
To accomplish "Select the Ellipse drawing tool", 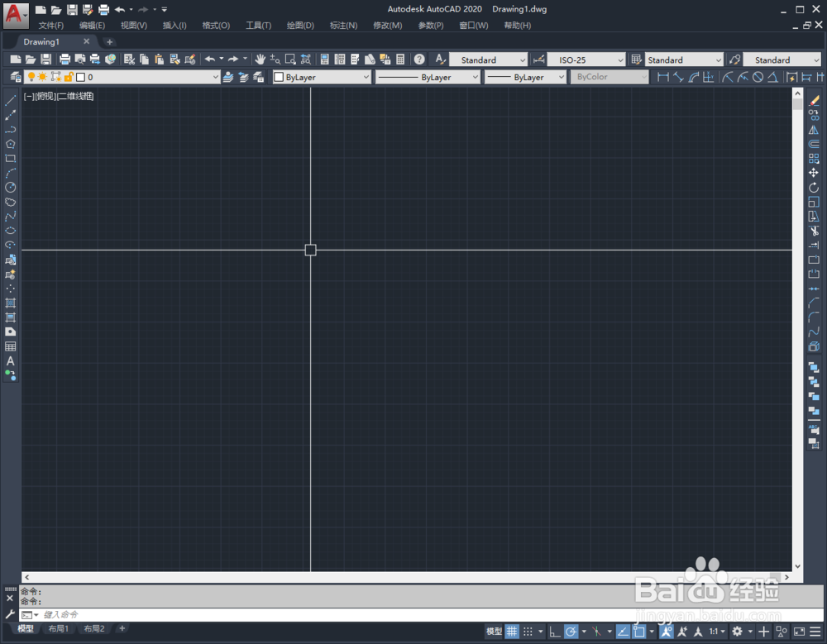I will point(10,231).
